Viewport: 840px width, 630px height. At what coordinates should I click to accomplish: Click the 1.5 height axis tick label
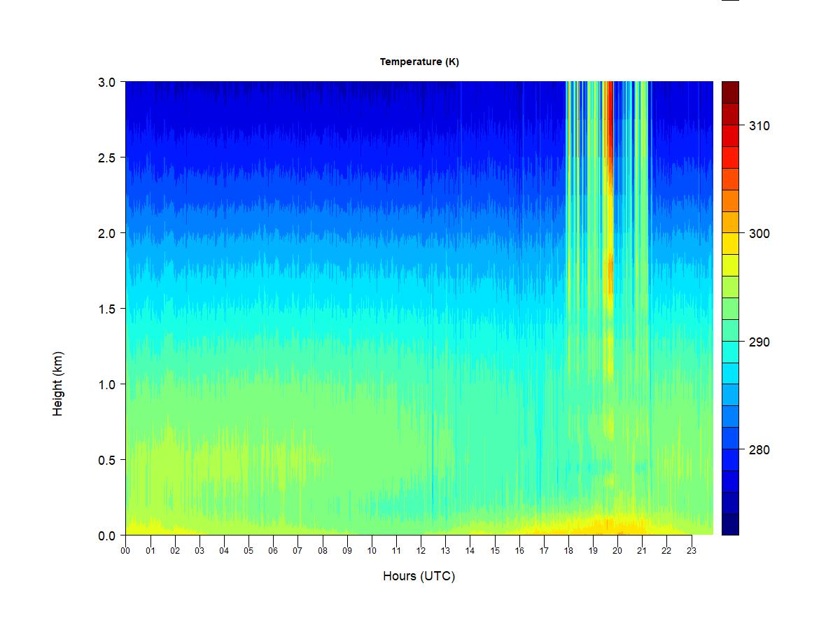pos(106,309)
